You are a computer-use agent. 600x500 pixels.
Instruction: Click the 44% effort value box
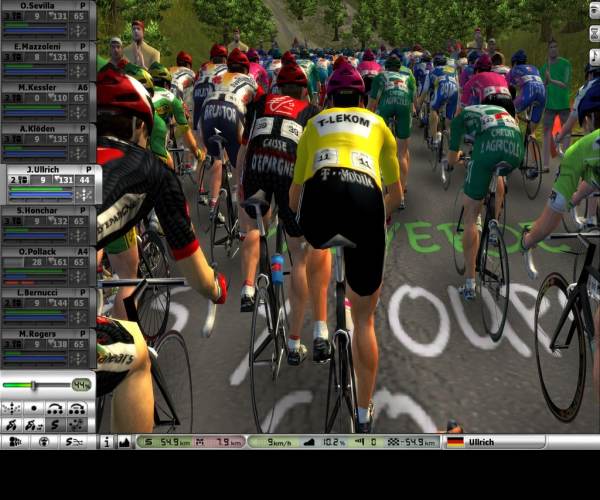click(x=81, y=385)
